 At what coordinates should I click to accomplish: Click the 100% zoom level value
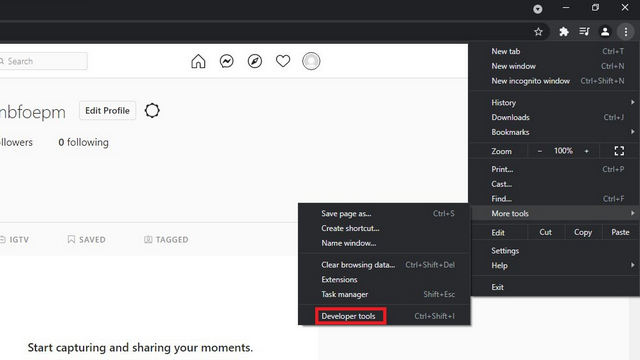(563, 151)
